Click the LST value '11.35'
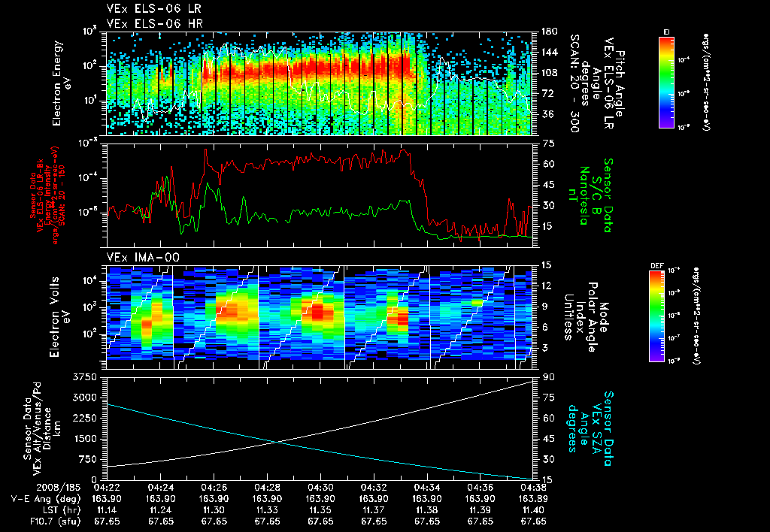 320,510
